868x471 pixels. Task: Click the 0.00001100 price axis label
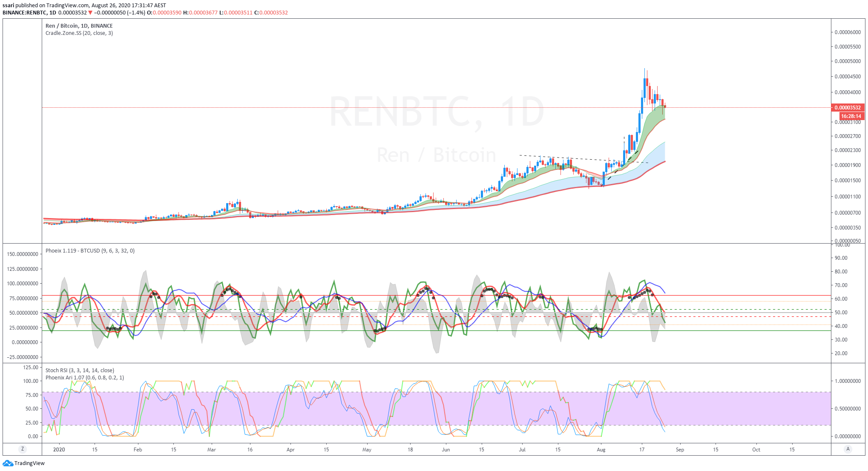pyautogui.click(x=848, y=197)
